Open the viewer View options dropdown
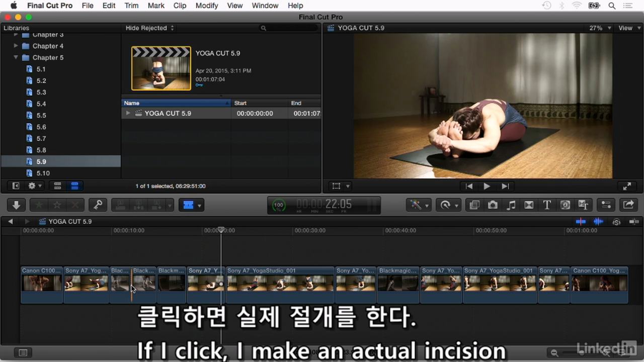This screenshot has height=362, width=644. point(628,28)
